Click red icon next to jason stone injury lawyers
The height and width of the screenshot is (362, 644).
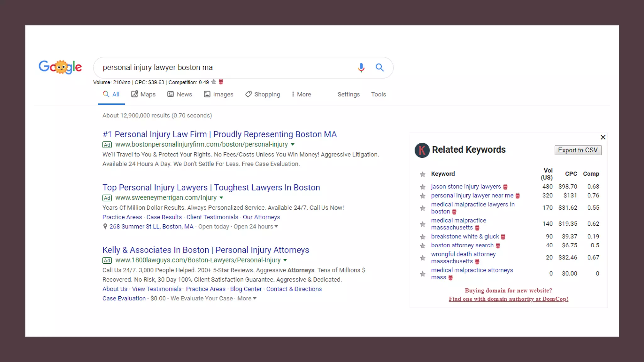click(505, 187)
